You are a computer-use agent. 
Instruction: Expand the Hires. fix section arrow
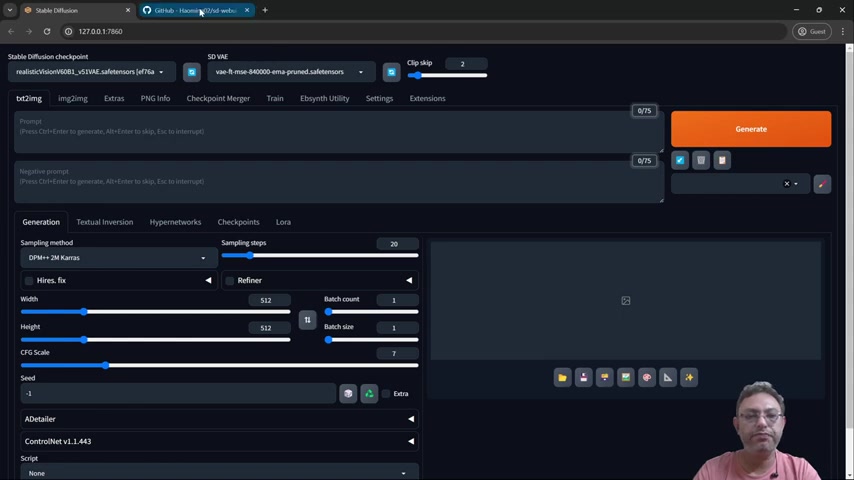click(x=208, y=281)
